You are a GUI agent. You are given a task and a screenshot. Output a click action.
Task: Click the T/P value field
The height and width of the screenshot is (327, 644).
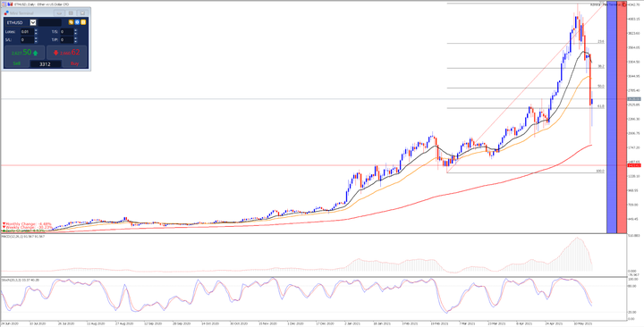67,40
